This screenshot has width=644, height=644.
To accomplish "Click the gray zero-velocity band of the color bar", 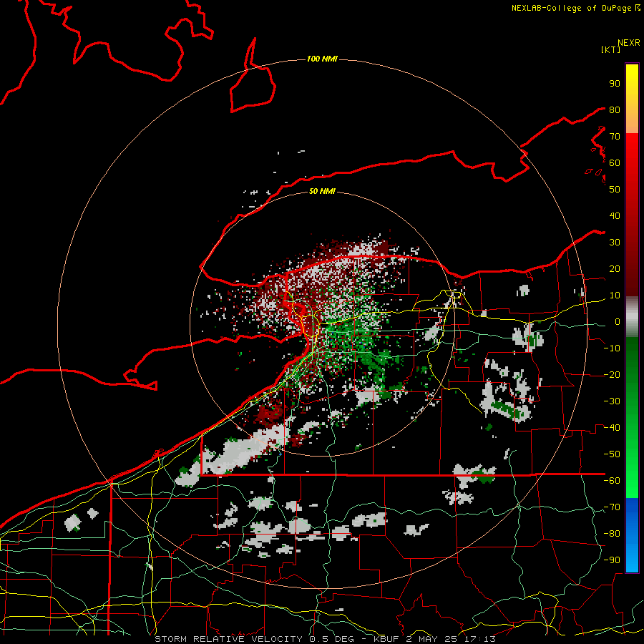I will pyautogui.click(x=632, y=317).
